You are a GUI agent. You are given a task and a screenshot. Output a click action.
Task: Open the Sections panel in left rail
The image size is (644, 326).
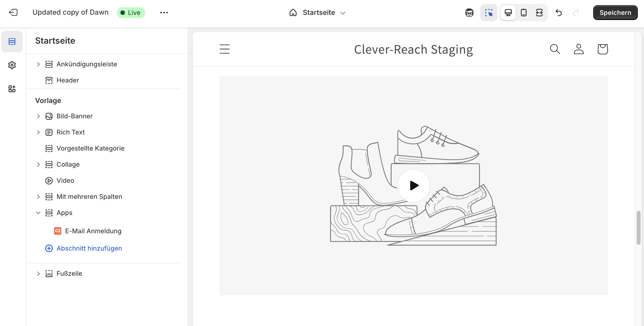pos(12,41)
